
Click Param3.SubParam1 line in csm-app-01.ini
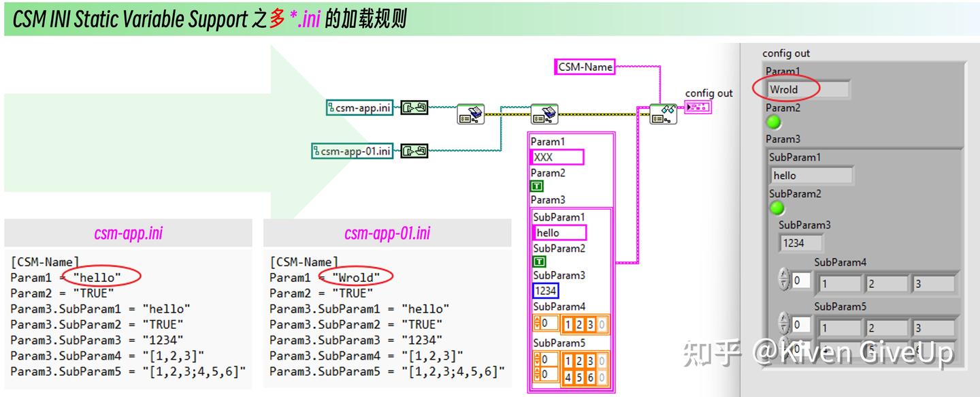coord(360,308)
